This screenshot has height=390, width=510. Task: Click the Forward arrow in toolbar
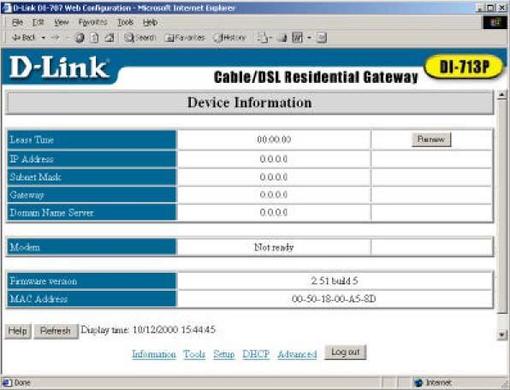[x=56, y=38]
